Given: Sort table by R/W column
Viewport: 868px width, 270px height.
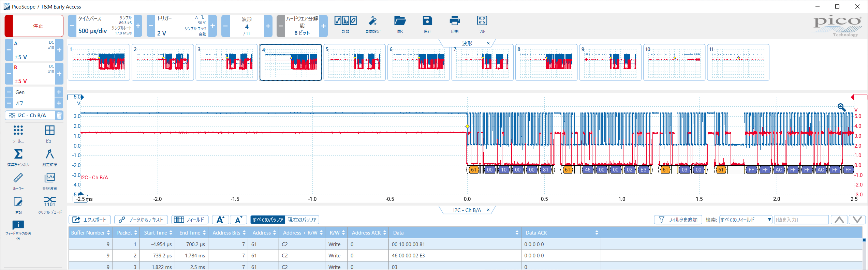Looking at the screenshot, I should [x=337, y=233].
